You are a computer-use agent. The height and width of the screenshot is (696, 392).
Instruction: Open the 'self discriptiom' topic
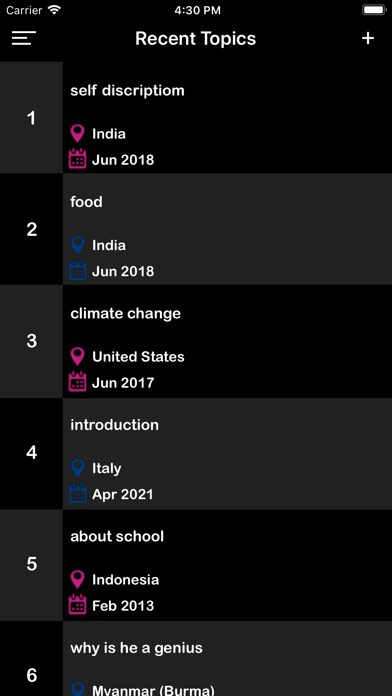click(x=227, y=118)
